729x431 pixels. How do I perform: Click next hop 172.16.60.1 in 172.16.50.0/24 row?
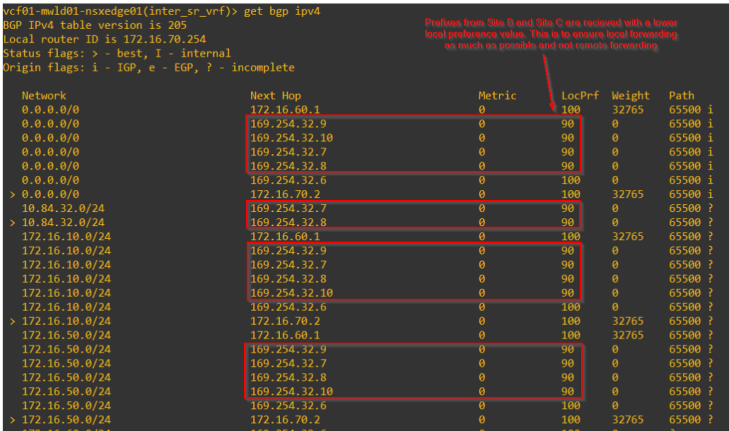pyautogui.click(x=285, y=335)
